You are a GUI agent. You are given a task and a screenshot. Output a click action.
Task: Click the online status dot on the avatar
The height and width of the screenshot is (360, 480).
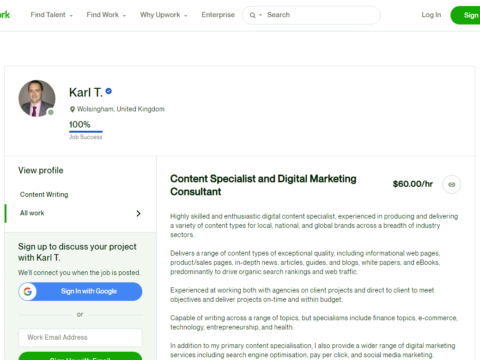[x=51, y=112]
